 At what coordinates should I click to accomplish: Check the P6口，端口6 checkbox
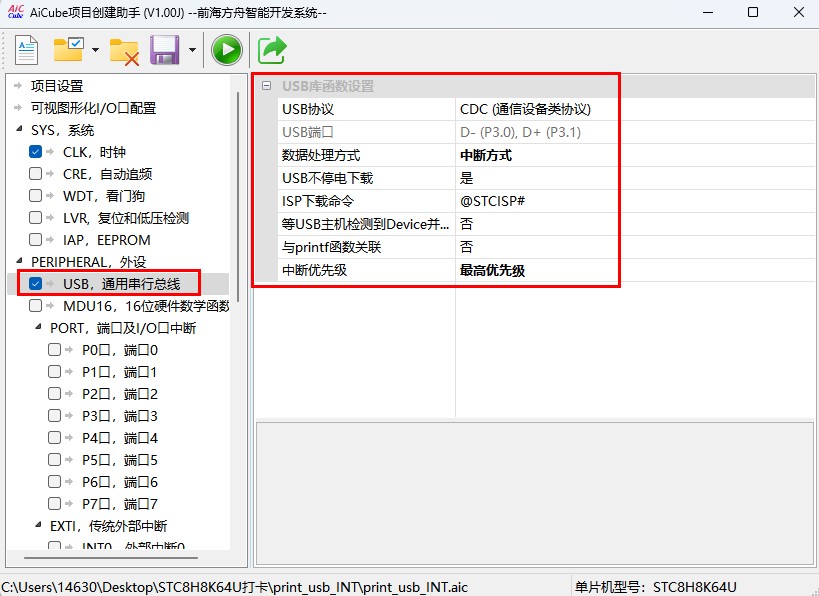click(54, 482)
